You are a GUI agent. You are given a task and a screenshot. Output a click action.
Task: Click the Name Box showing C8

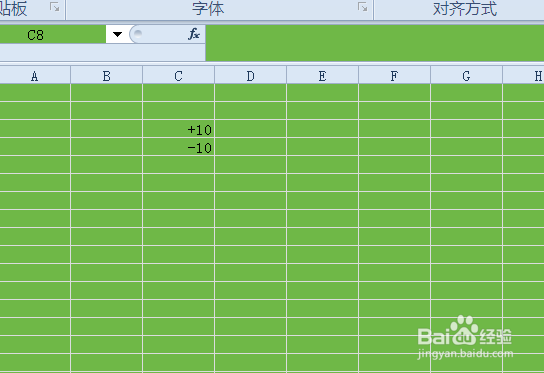pos(53,34)
